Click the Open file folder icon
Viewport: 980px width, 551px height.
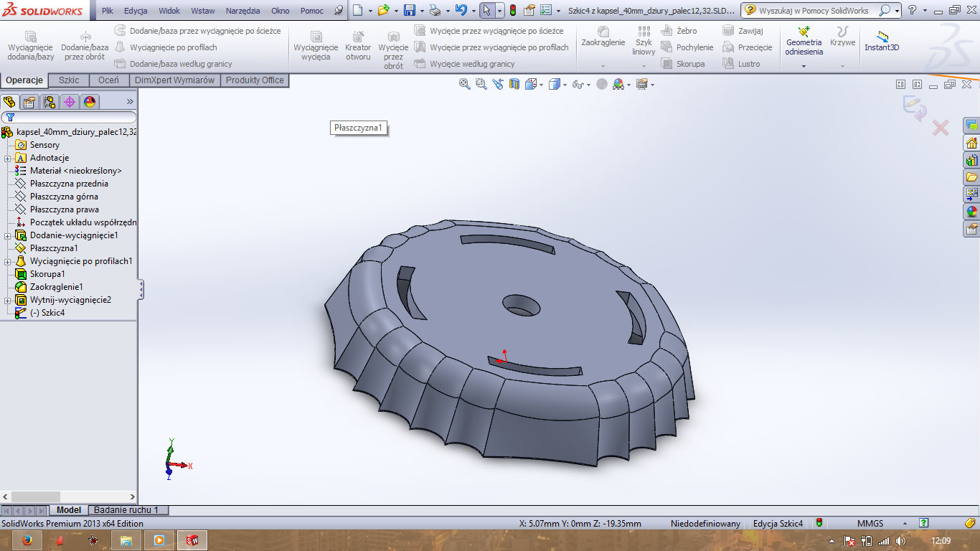click(384, 10)
